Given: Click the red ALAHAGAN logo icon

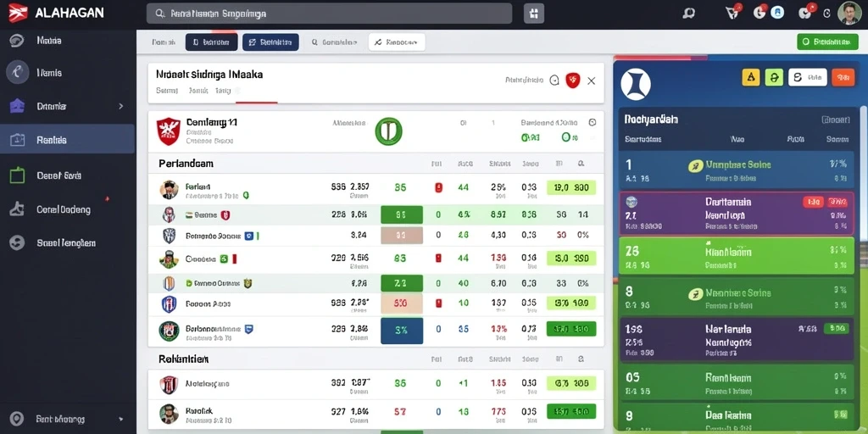Looking at the screenshot, I should [x=18, y=13].
